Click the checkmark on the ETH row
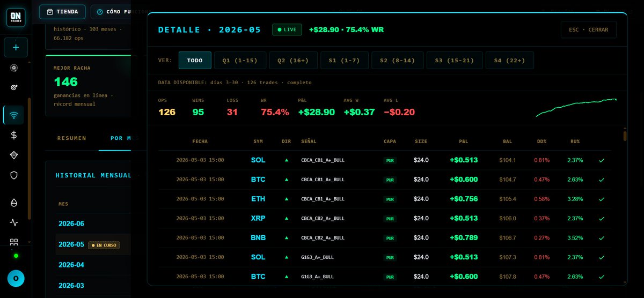The image size is (644, 298). (602, 199)
